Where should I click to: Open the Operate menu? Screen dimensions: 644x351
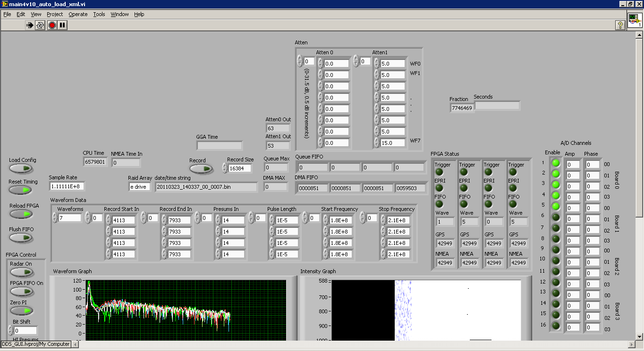click(78, 14)
